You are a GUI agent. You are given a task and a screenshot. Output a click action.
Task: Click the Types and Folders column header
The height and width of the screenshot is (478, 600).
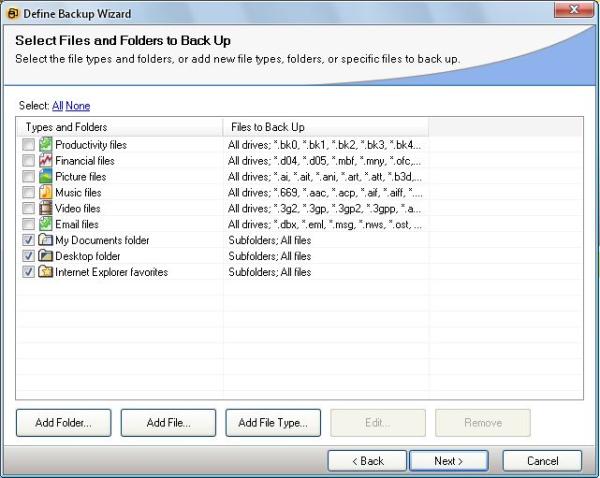pyautogui.click(x=119, y=127)
